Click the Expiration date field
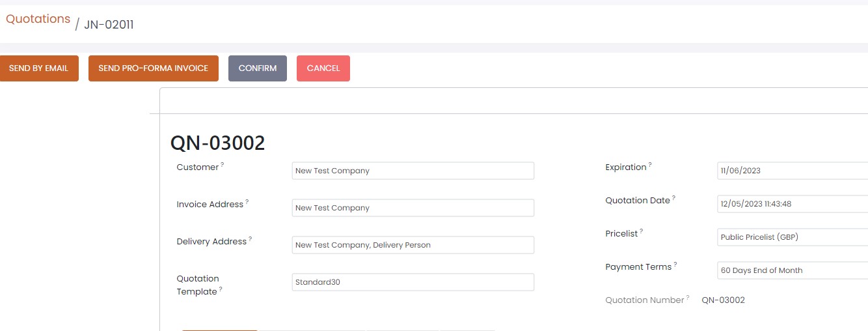The height and width of the screenshot is (331, 868). point(792,171)
